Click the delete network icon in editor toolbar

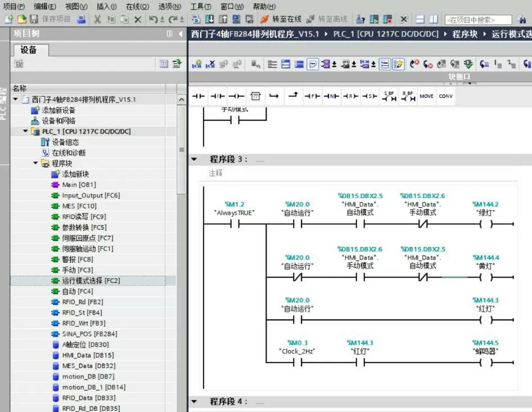(x=210, y=64)
